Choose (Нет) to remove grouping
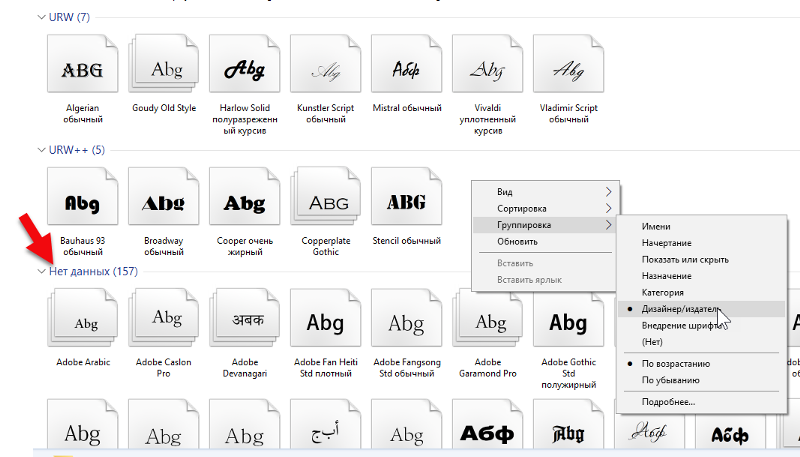 point(701,342)
